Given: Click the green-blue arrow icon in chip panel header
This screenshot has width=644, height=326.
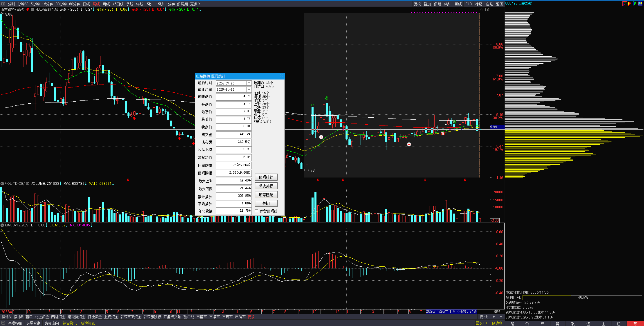Looking at the screenshot, I should click(635, 4).
